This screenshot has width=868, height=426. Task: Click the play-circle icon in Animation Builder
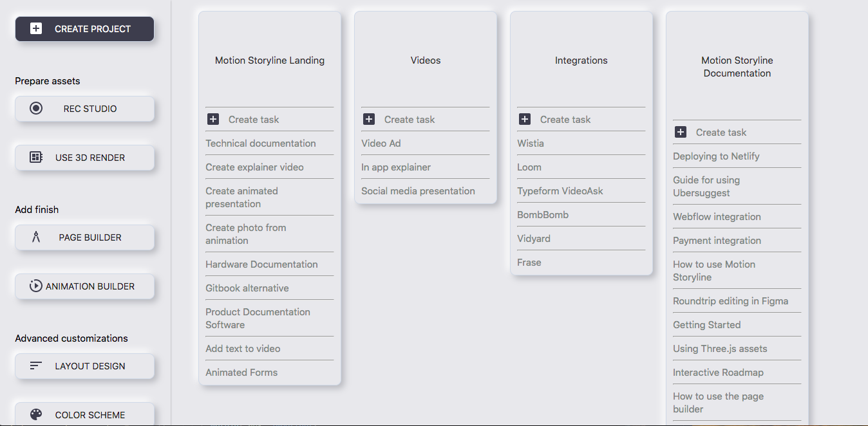[36, 286]
